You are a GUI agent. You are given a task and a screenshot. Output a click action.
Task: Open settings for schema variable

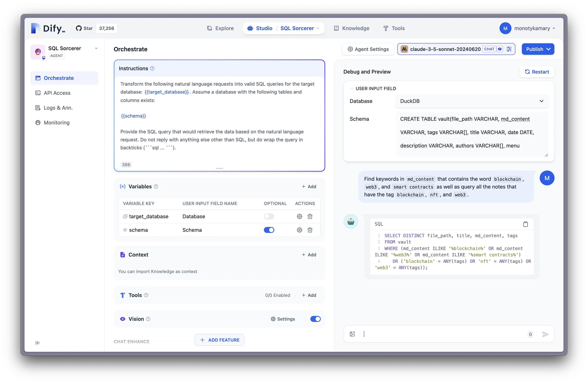tap(299, 230)
